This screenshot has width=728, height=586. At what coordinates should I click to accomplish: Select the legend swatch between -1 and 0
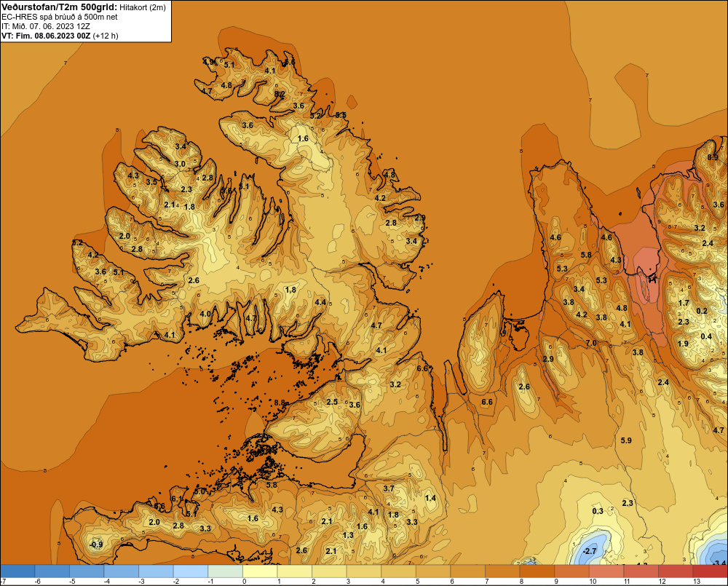(225, 571)
